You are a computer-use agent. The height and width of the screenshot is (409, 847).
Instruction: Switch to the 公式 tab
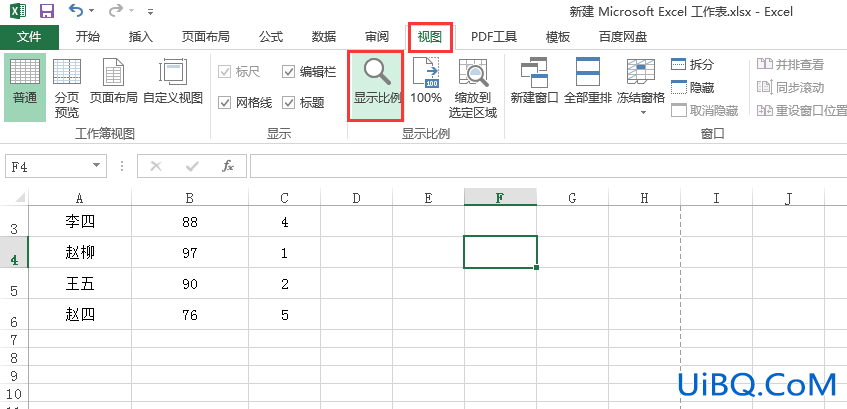tap(271, 37)
